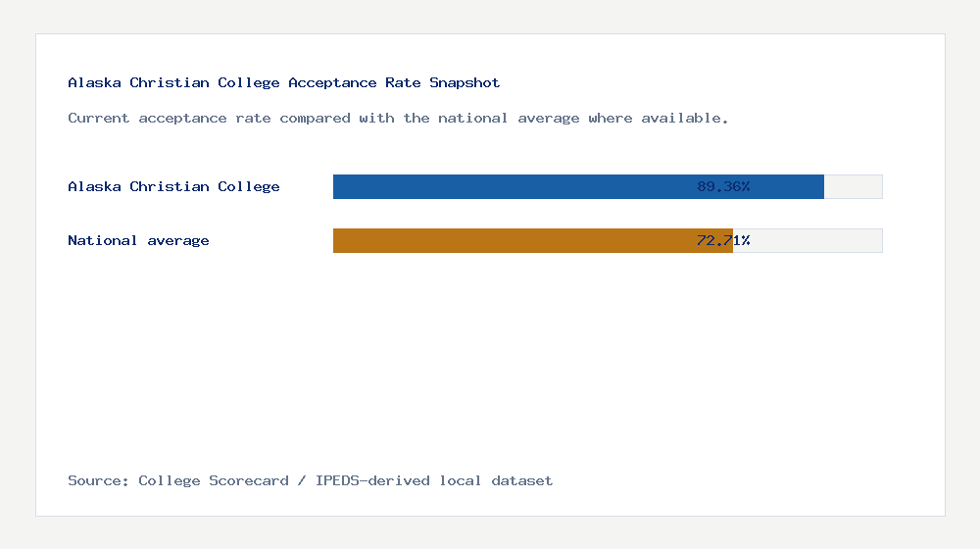Click 'IPEDS-derived local dataset' in the footer

pos(434,480)
